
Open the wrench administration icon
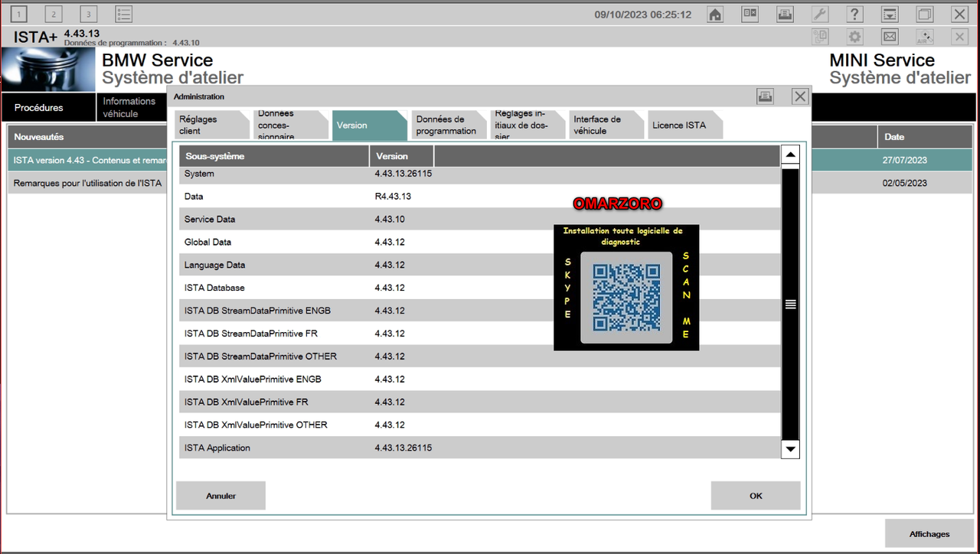point(820,15)
